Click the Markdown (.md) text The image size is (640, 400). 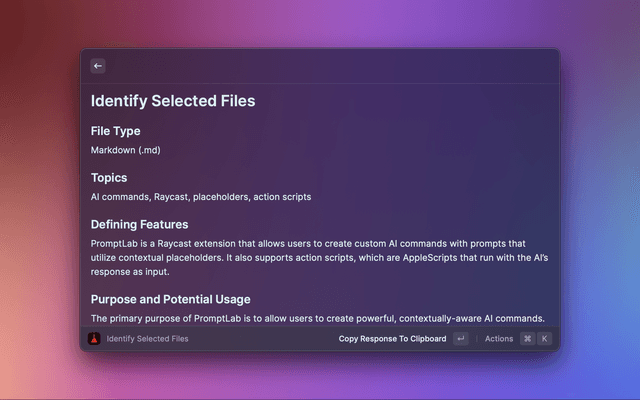[x=126, y=150]
